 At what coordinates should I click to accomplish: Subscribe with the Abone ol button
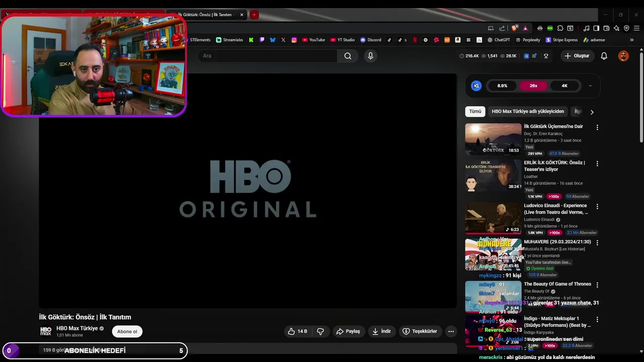127,331
